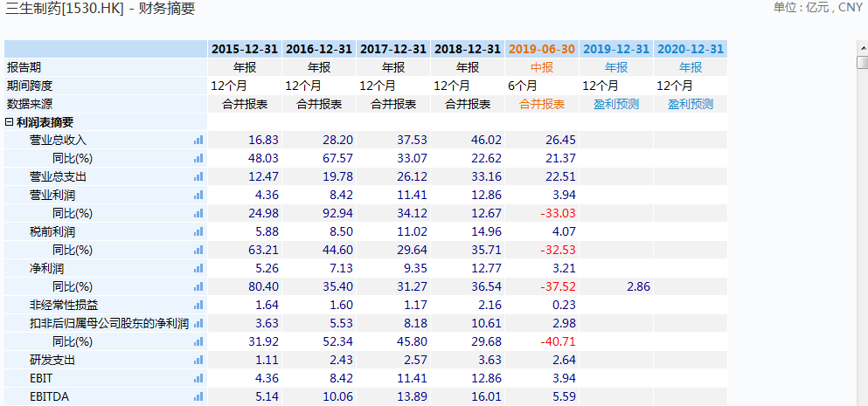Click 2016 扣非净利润 value 5.53
Screen dimensions: 868x406
pyautogui.click(x=342, y=324)
